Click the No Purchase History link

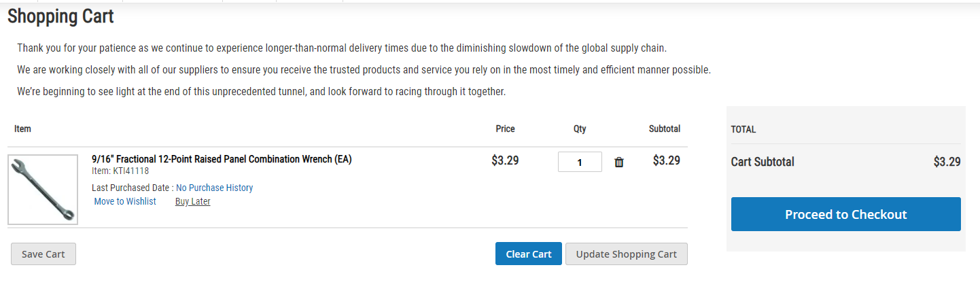pos(214,188)
